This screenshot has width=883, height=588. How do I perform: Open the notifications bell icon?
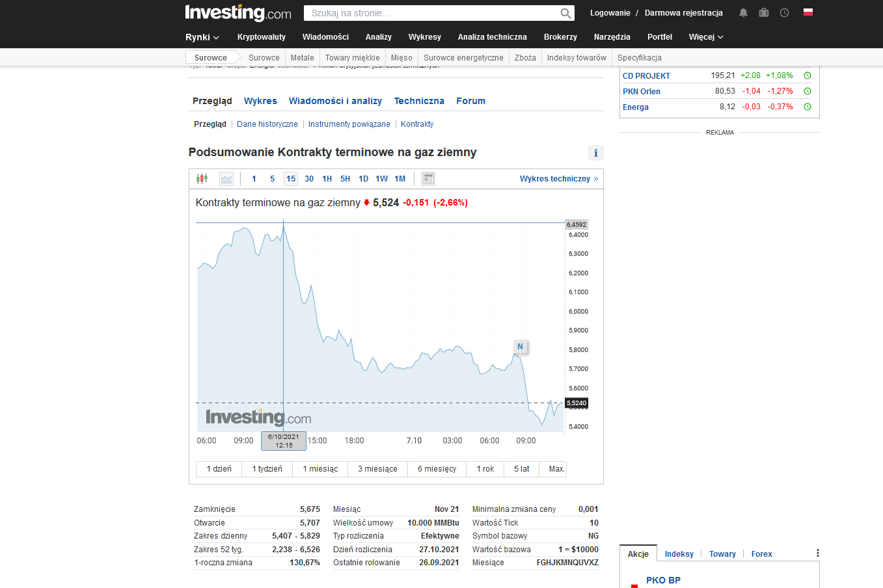click(x=743, y=13)
